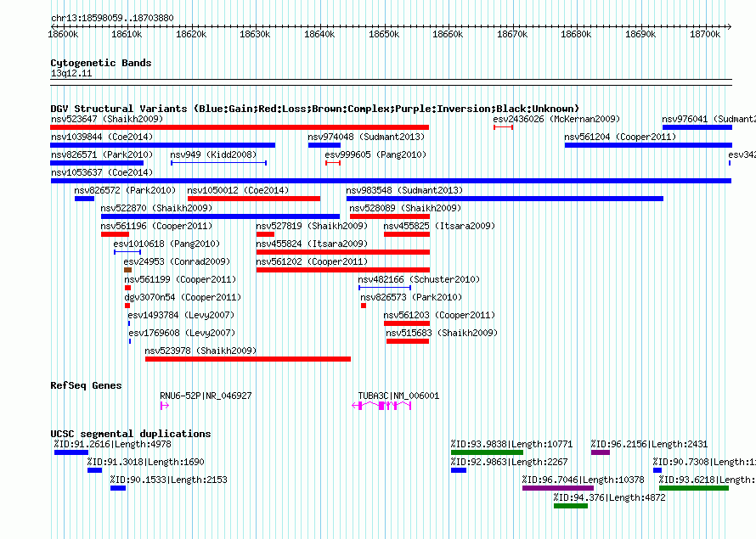The width and height of the screenshot is (756, 539).
Task: Click the TUBA3C gene exon glyph
Action: point(381,406)
